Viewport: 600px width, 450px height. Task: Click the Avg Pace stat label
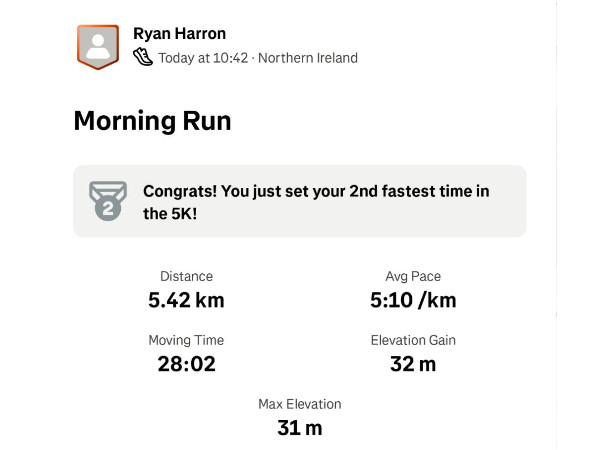point(413,276)
